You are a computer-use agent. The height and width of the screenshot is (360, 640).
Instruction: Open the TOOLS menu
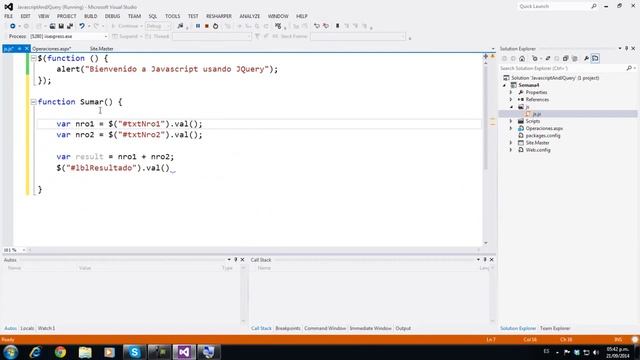(x=172, y=16)
